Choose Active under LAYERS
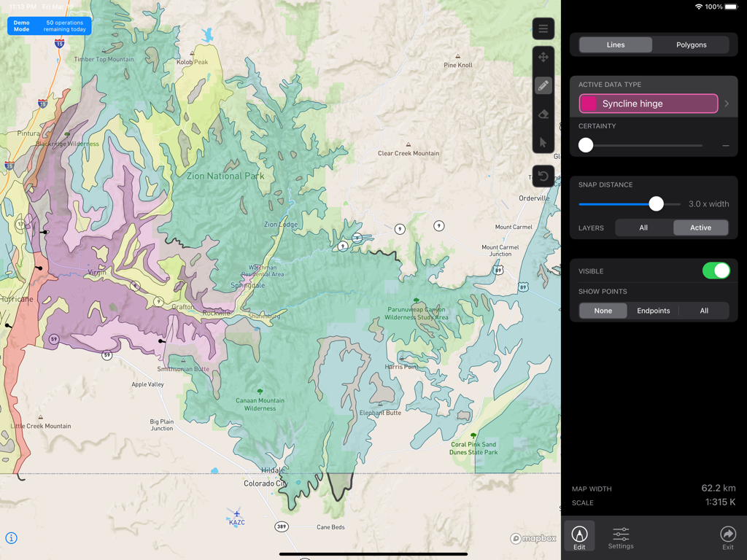This screenshot has height=560, width=747. (700, 227)
